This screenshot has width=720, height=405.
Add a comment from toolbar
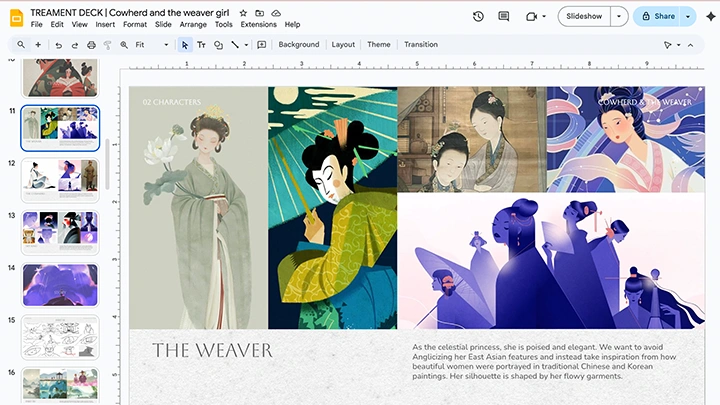tap(261, 45)
